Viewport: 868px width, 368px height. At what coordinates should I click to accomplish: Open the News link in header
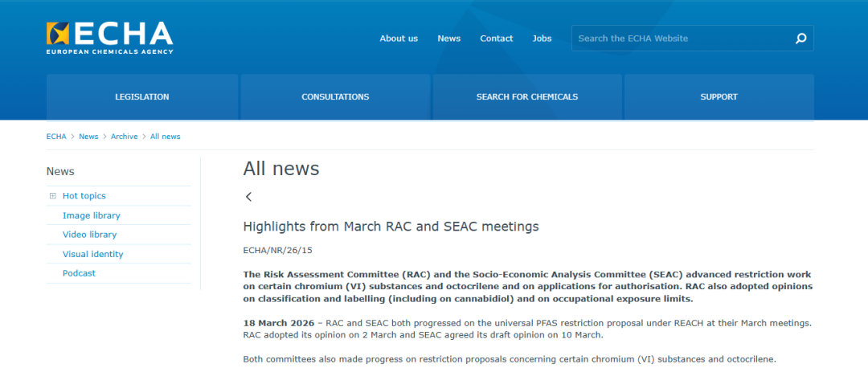[x=448, y=39]
